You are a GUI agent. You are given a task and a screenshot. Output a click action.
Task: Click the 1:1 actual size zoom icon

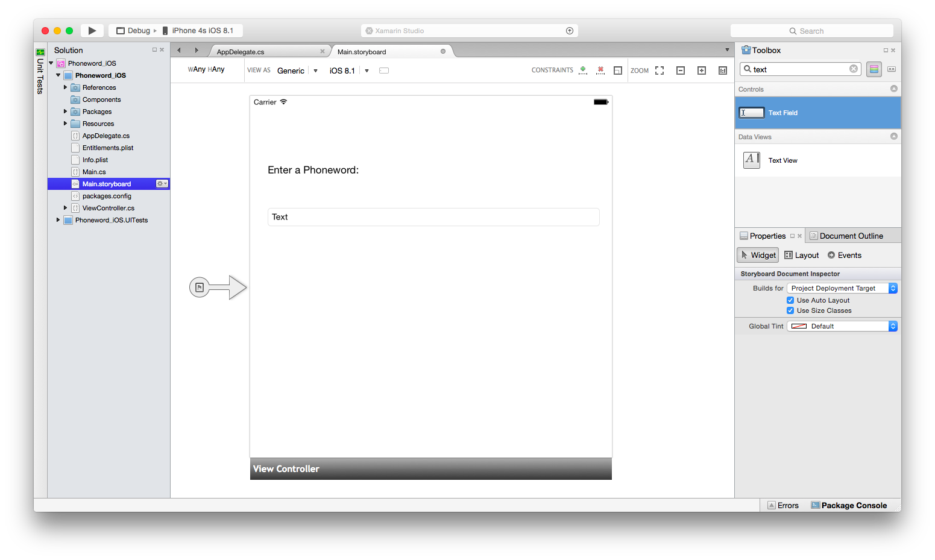coord(723,71)
